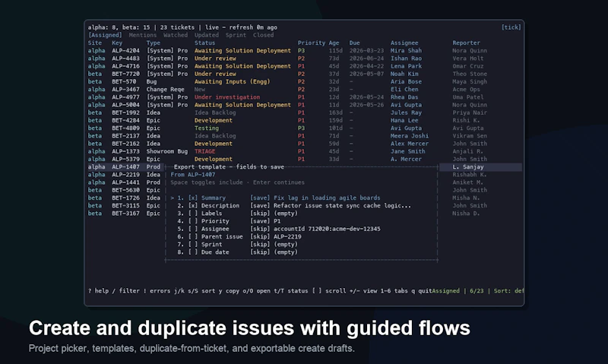The width and height of the screenshot is (608, 364).
Task: Click the Assignee column header
Action: (x=404, y=43)
